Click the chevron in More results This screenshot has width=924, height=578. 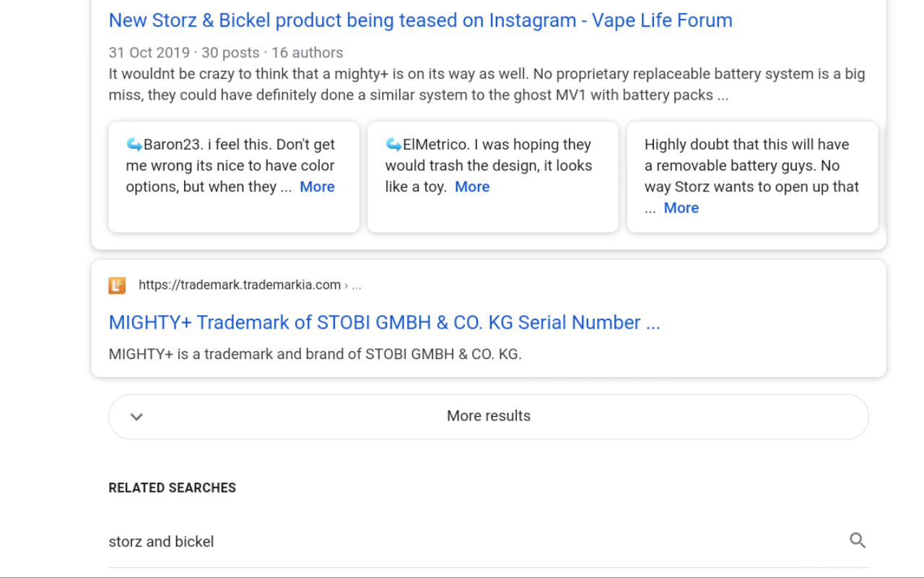coord(136,417)
